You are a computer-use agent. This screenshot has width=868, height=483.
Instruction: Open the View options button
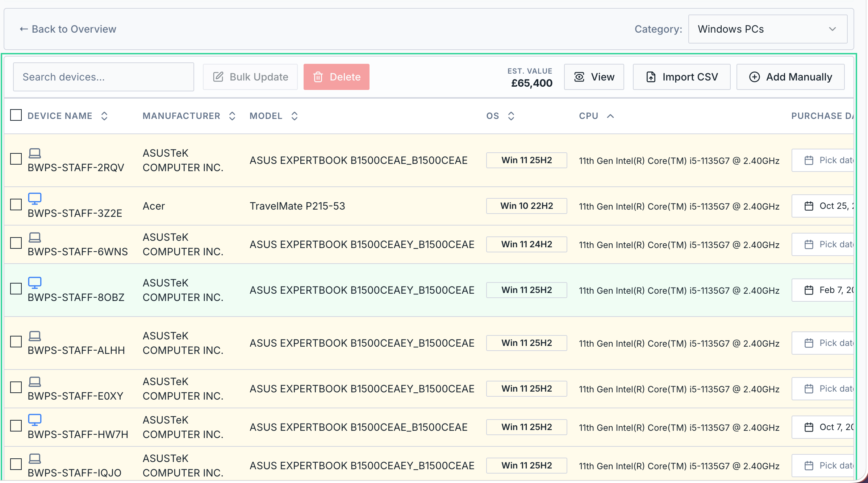(x=594, y=77)
